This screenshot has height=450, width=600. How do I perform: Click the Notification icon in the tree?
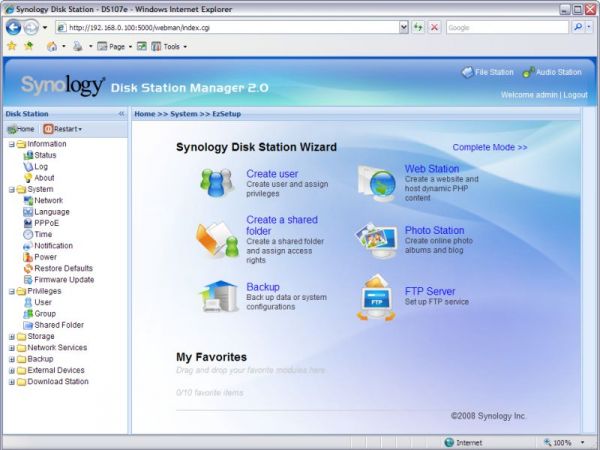[28, 246]
